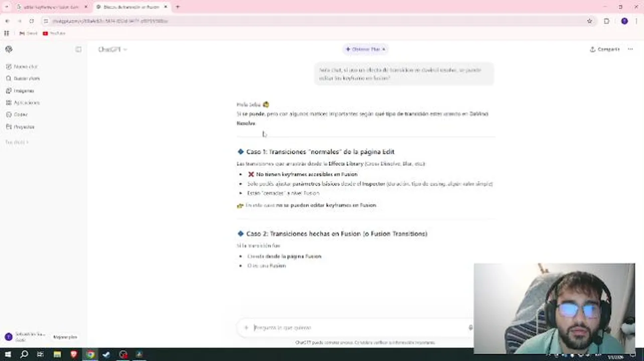The height and width of the screenshot is (361, 644).
Task: Click the plus attach icon in composer
Action: [x=246, y=327]
